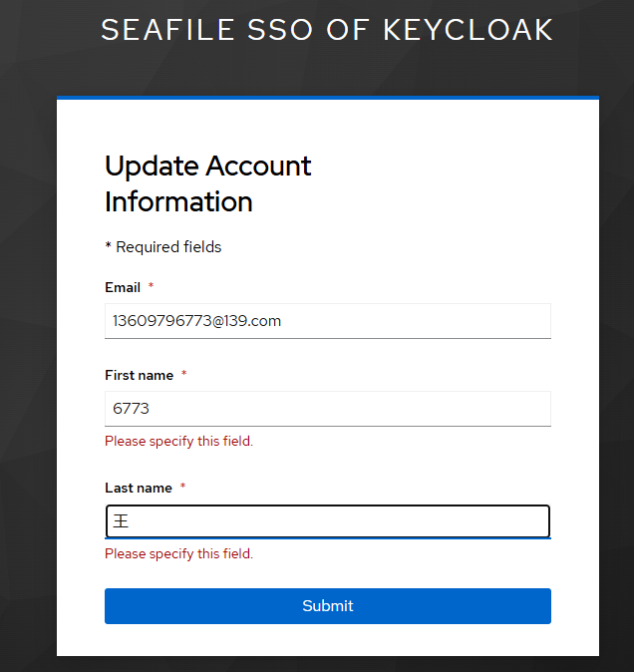Click the black asterisk before Required fields

tap(108, 245)
